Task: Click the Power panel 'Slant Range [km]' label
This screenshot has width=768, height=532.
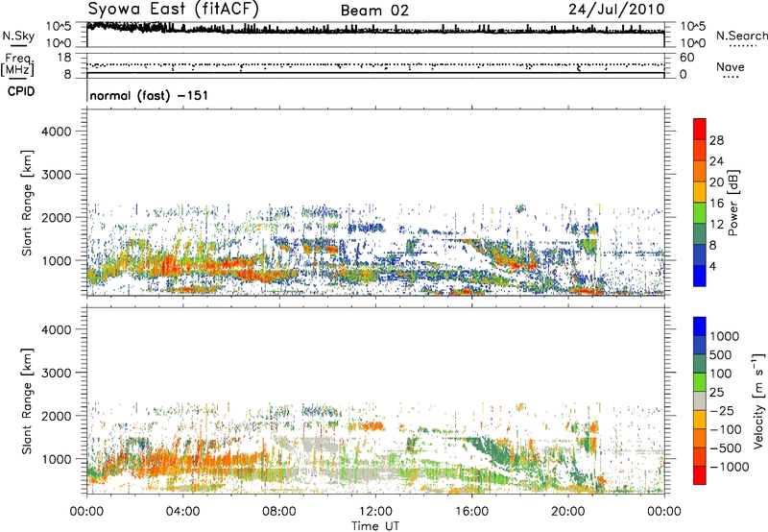Action: [x=27, y=203]
